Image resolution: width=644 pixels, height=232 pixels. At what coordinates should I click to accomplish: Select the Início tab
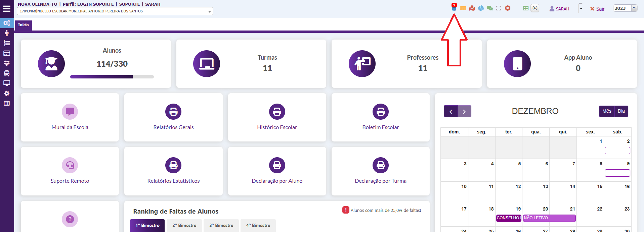(x=24, y=25)
